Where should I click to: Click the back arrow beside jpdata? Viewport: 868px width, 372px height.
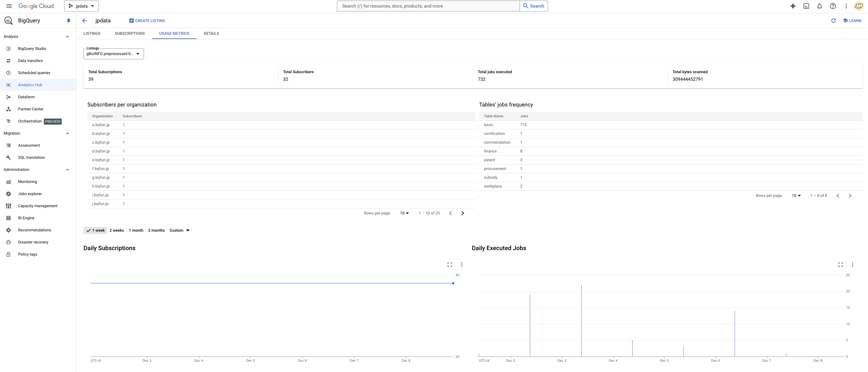pos(85,21)
